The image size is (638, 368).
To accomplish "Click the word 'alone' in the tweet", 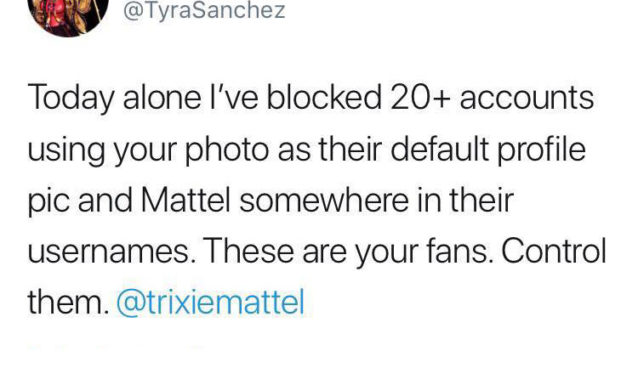I will tap(162, 97).
